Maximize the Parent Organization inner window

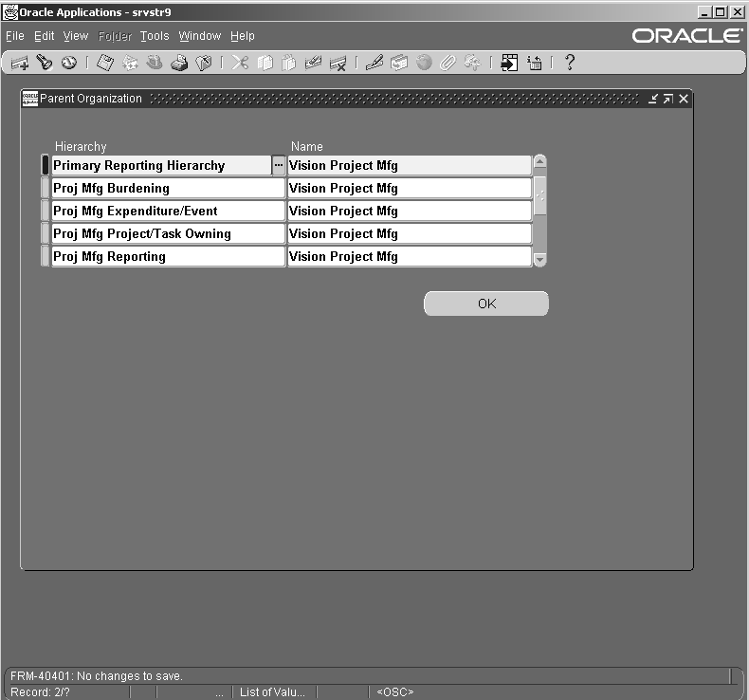tap(668, 99)
